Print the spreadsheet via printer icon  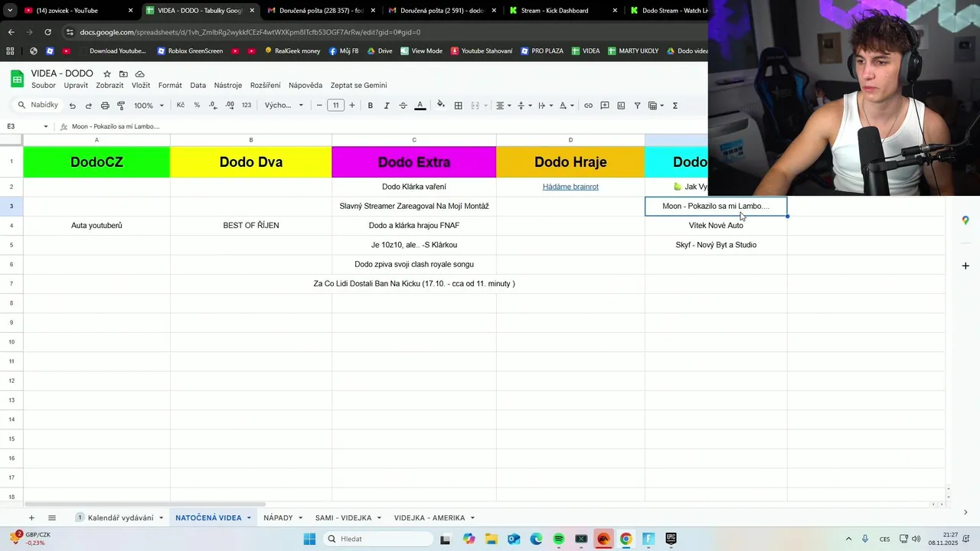click(105, 106)
